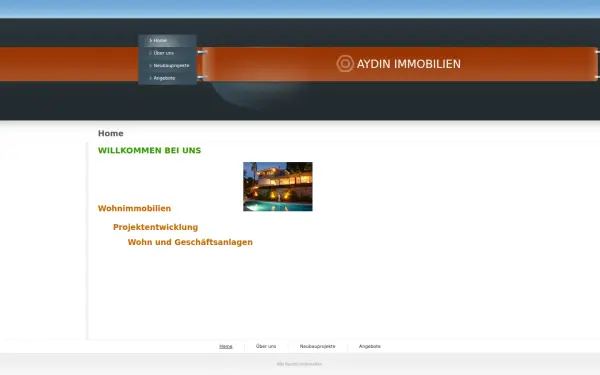Click the Wohn und Geschäftsanlagen text
600x375 pixels.
coord(190,242)
